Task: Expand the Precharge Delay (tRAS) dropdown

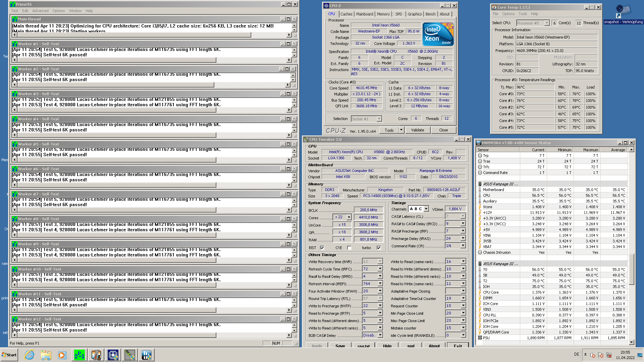Action: point(463,238)
